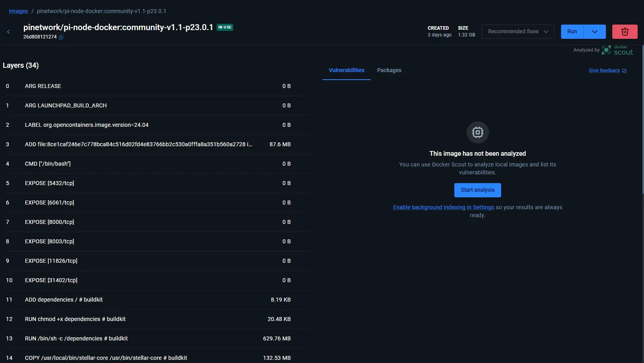The height and width of the screenshot is (363, 644).
Task: Select the LABEL org.opencontainers.image.version layer
Action: pos(158,125)
